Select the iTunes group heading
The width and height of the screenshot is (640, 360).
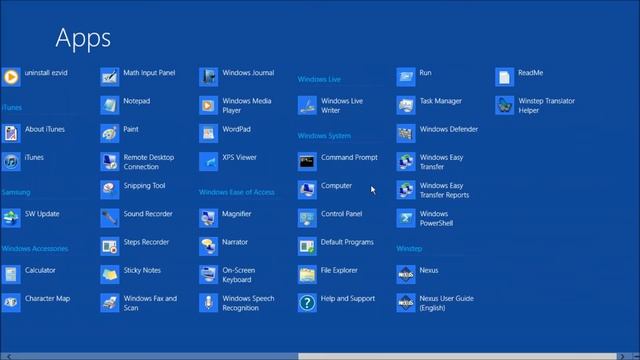point(12,108)
